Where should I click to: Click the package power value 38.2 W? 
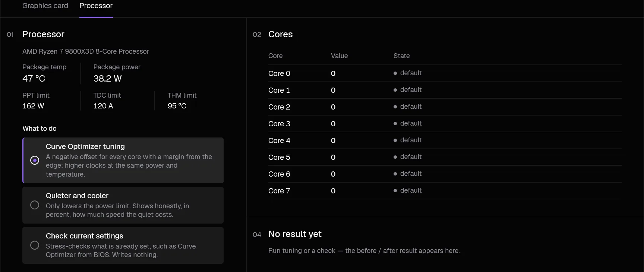coord(107,79)
